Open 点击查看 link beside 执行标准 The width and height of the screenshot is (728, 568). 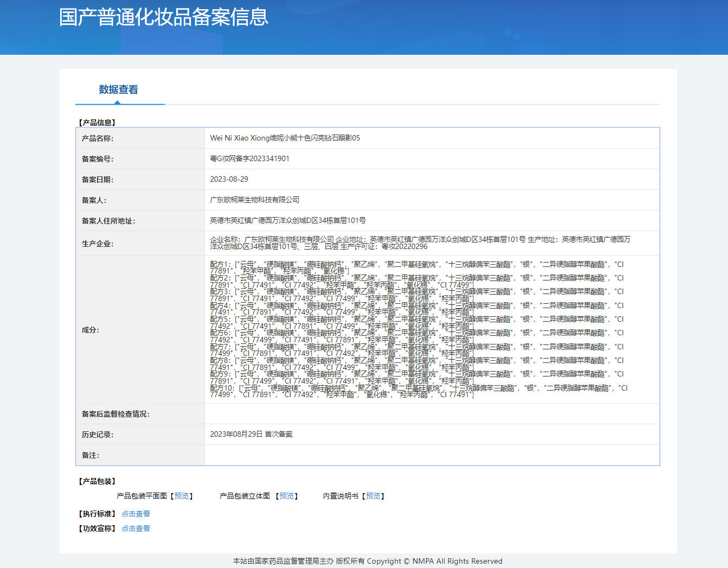tap(136, 514)
